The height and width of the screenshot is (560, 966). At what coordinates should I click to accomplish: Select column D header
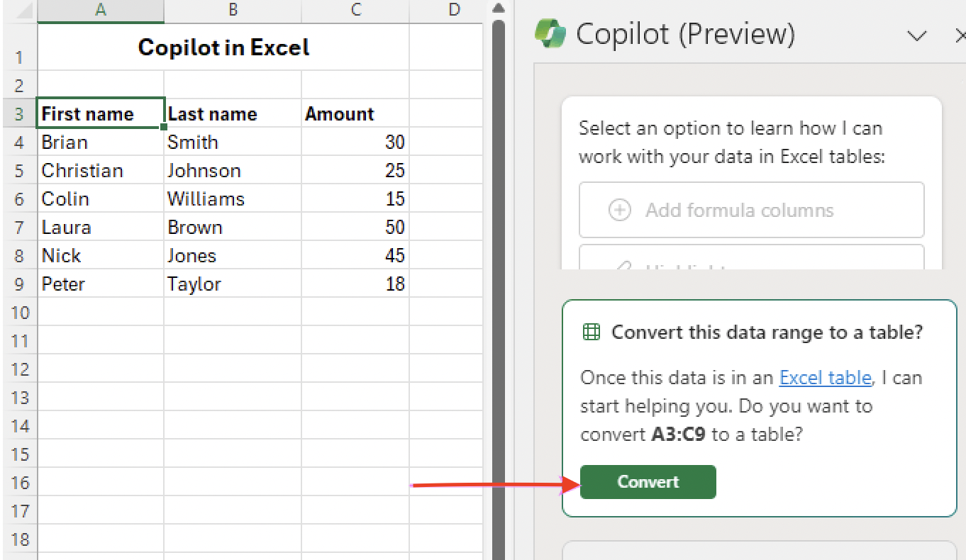click(x=447, y=10)
